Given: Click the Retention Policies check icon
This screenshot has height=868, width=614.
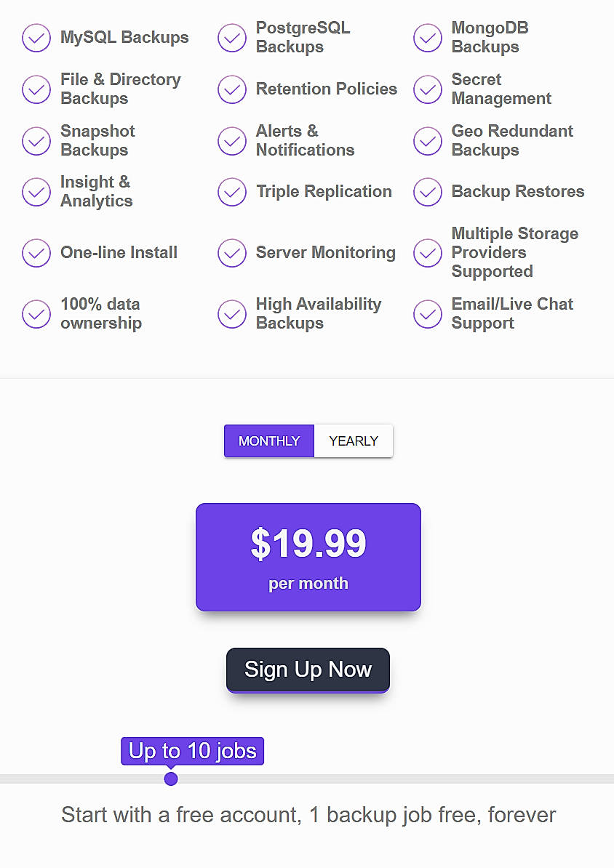Looking at the screenshot, I should coord(231,89).
